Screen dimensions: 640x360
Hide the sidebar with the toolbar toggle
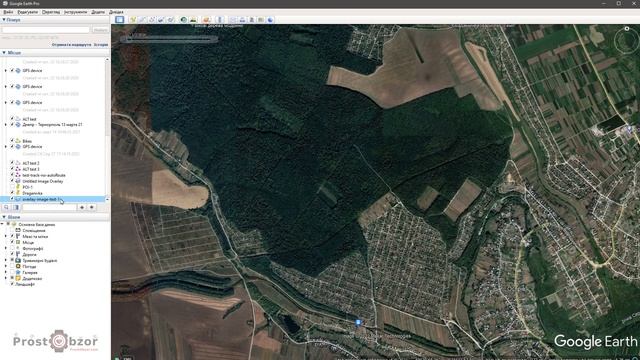(x=120, y=20)
